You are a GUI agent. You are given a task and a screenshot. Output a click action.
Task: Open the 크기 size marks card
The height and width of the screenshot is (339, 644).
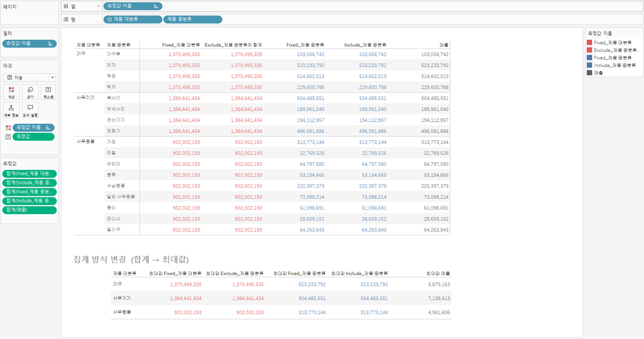30,93
